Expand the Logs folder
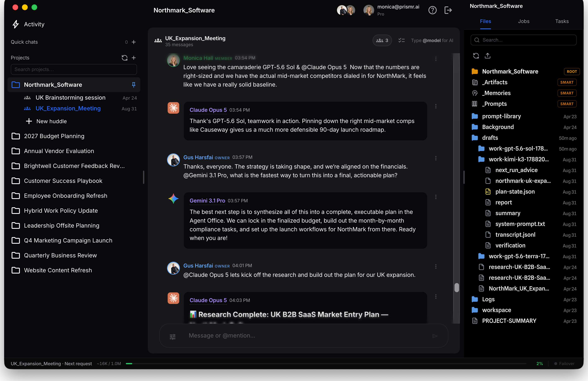The width and height of the screenshot is (588, 381). tap(524, 299)
